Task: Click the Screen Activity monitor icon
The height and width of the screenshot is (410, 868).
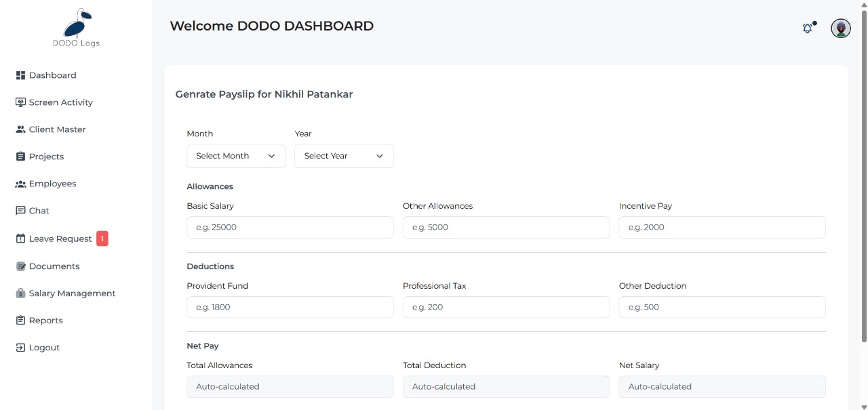Action: coord(20,102)
